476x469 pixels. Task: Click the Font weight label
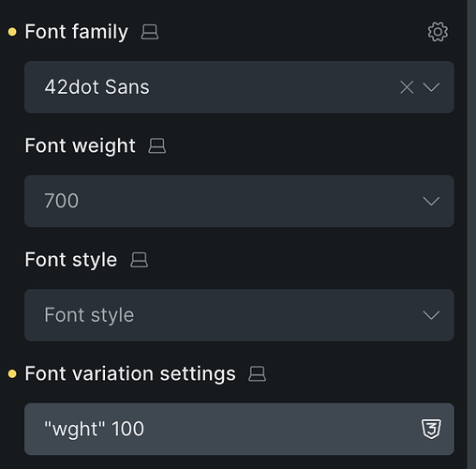pyautogui.click(x=81, y=146)
